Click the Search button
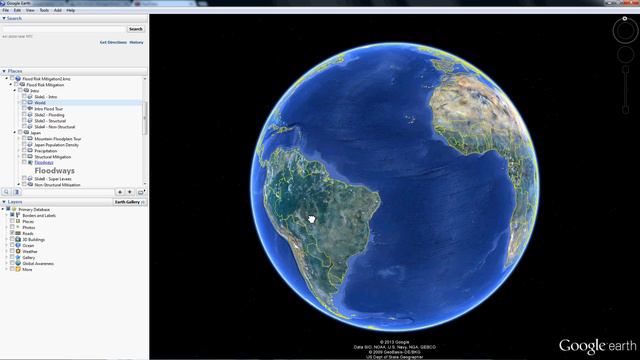640x360 pixels. coord(136,29)
